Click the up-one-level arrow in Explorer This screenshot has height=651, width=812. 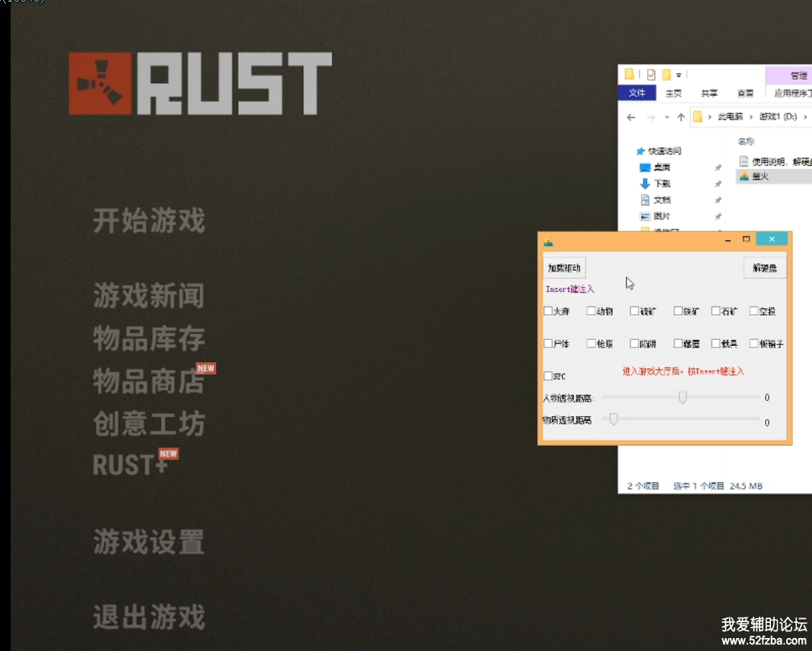(680, 117)
